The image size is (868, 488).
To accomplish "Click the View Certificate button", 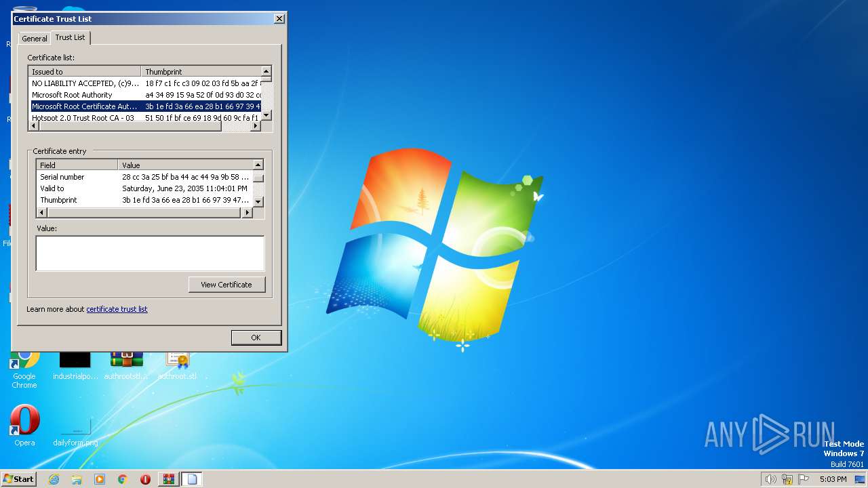I will [x=226, y=285].
